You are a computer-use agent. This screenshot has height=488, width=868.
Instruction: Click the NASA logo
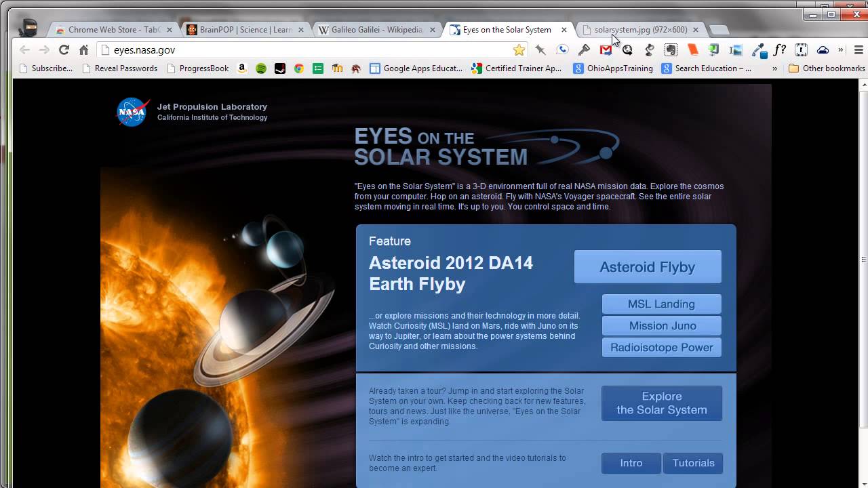pyautogui.click(x=132, y=112)
